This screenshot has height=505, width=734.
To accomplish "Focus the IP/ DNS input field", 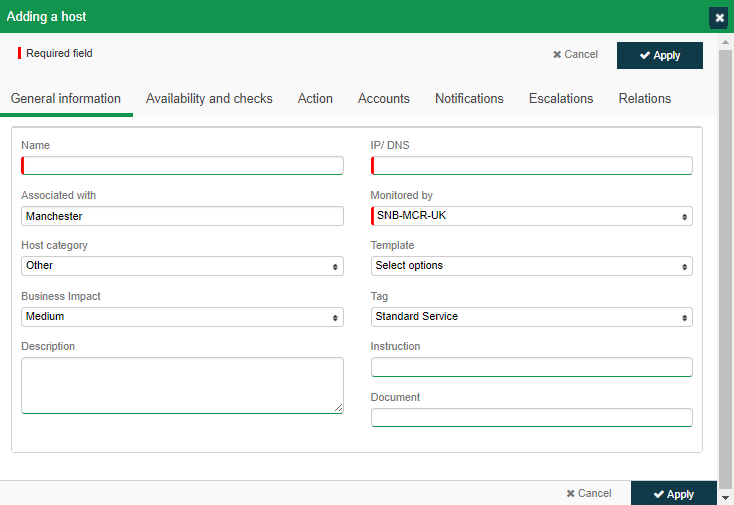I will click(531, 166).
